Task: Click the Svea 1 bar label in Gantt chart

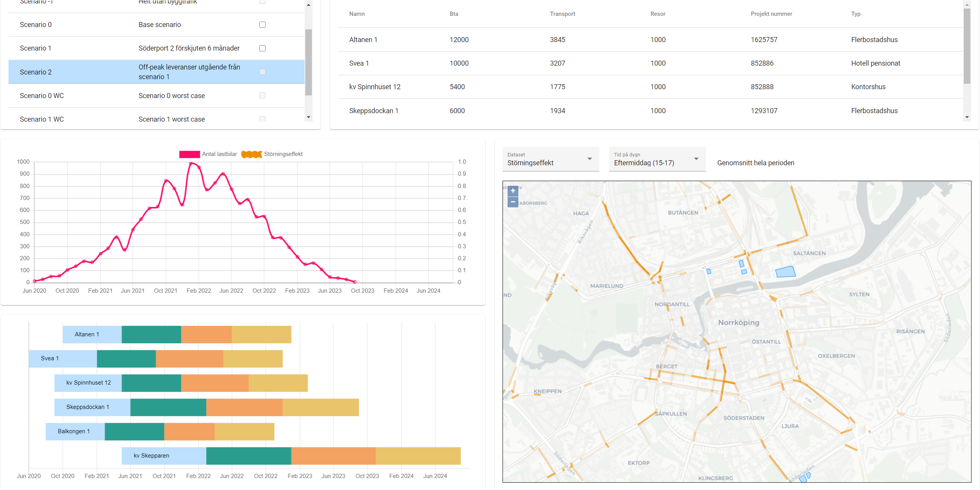Action: coord(50,358)
